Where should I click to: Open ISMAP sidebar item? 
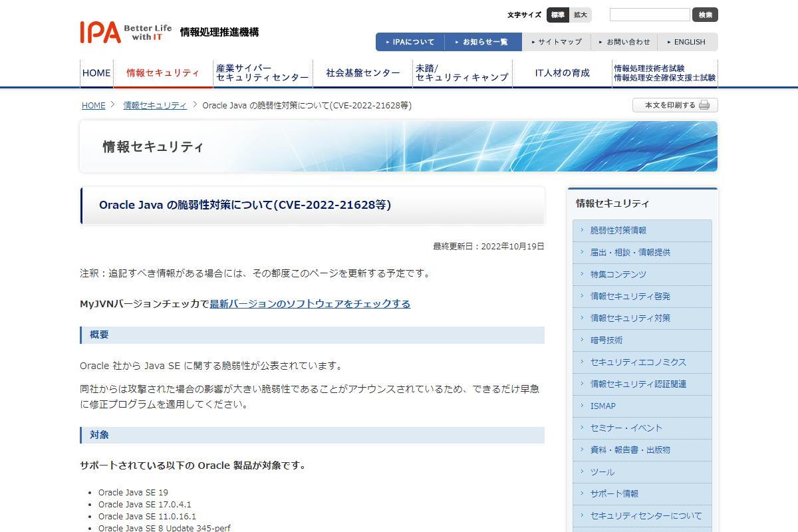(642, 406)
